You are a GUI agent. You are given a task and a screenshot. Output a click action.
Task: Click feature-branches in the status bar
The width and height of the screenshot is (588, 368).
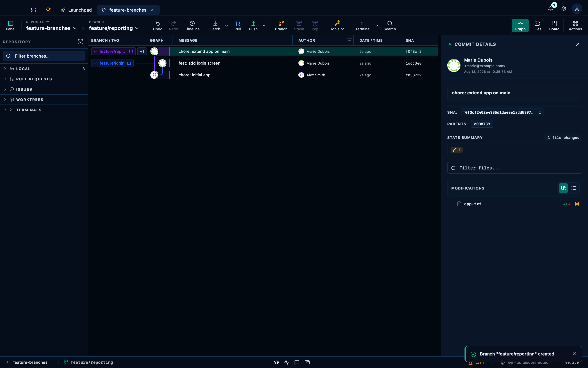[x=27, y=362]
